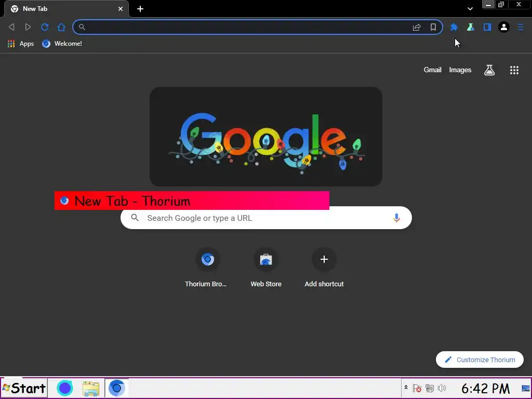
Task: Open the Gmail link
Action: (x=432, y=70)
